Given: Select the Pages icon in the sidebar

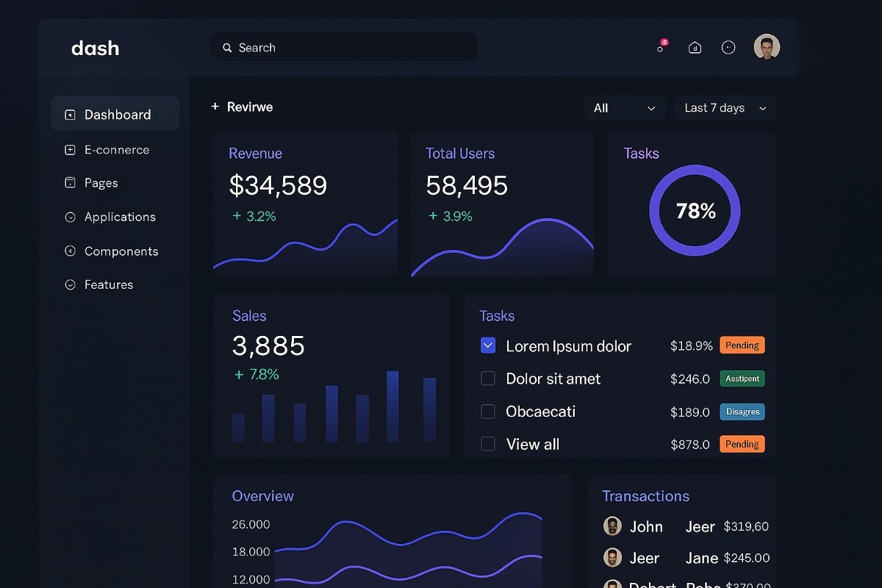Looking at the screenshot, I should pyautogui.click(x=70, y=183).
